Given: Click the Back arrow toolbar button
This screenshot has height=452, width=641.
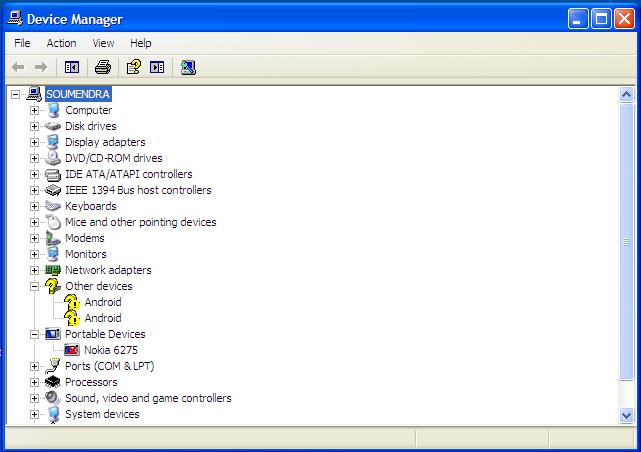Looking at the screenshot, I should [x=18, y=67].
